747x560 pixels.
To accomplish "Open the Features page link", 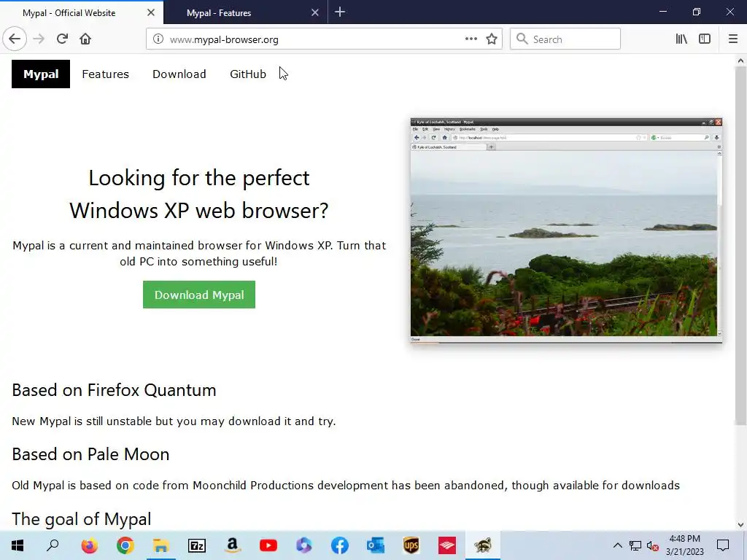I will click(105, 74).
